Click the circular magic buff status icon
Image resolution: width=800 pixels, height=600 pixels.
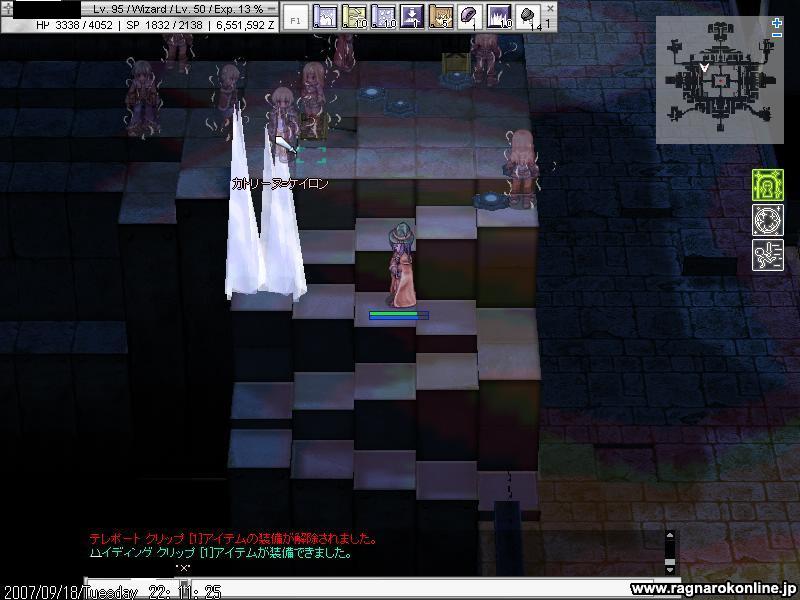pos(767,220)
